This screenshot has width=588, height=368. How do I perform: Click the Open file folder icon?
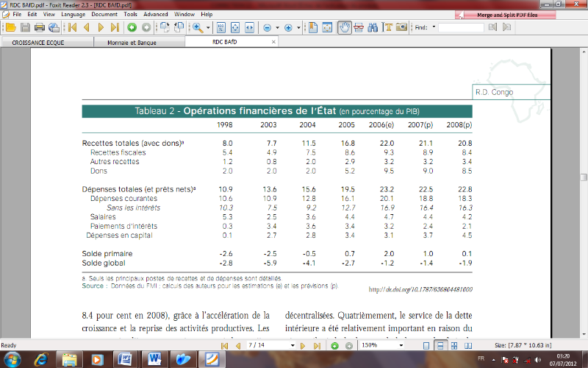pos(10,27)
